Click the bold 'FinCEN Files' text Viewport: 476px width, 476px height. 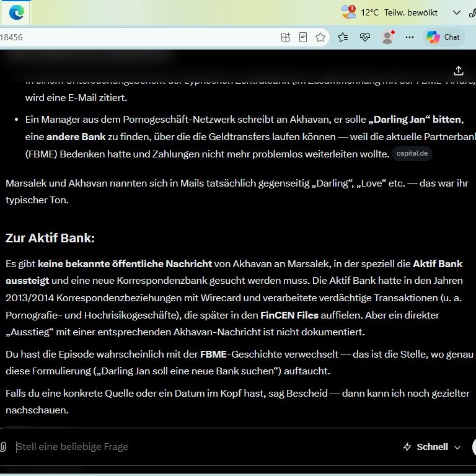(x=289, y=315)
